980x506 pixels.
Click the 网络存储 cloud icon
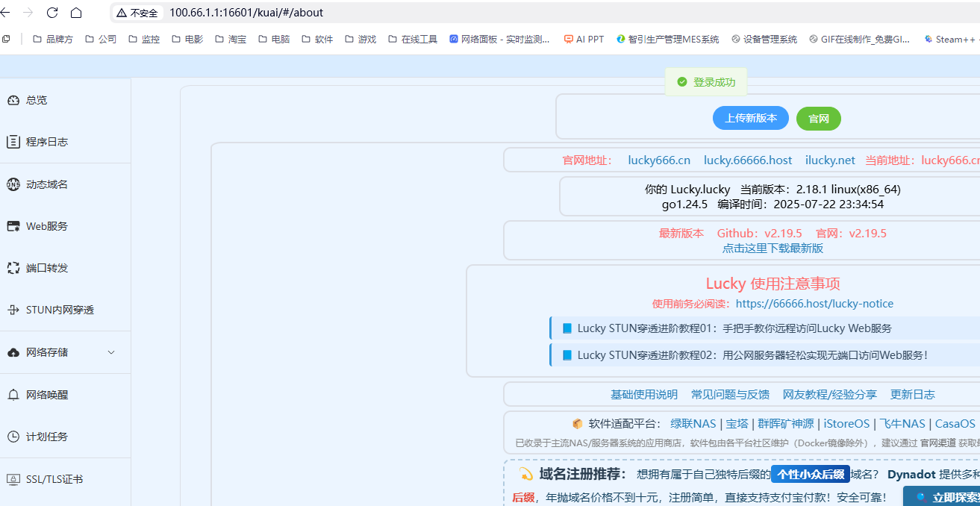[13, 352]
